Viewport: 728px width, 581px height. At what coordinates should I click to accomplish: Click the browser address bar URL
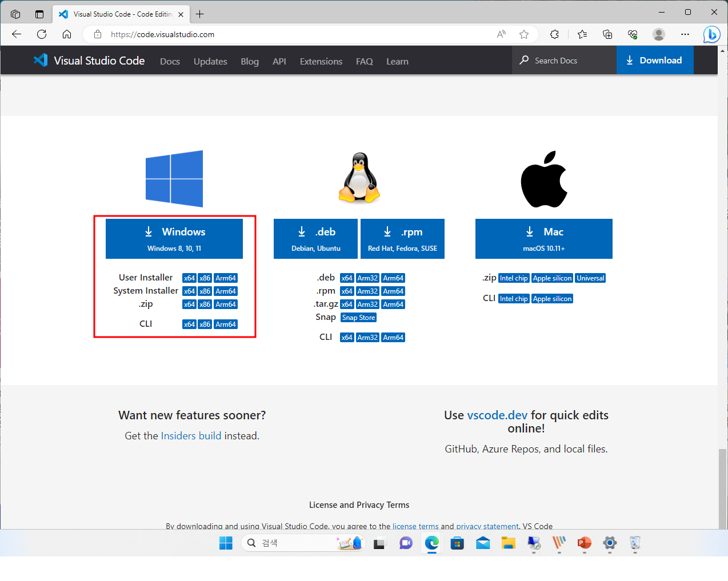(x=163, y=34)
